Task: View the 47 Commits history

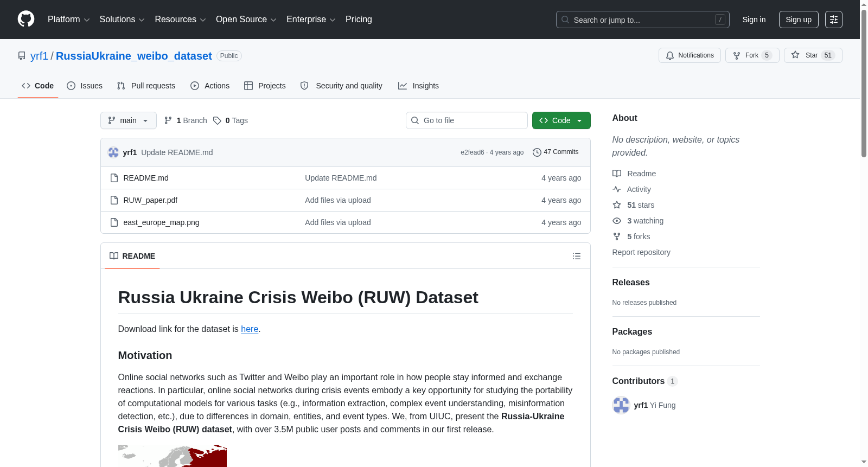Action: [x=556, y=152]
